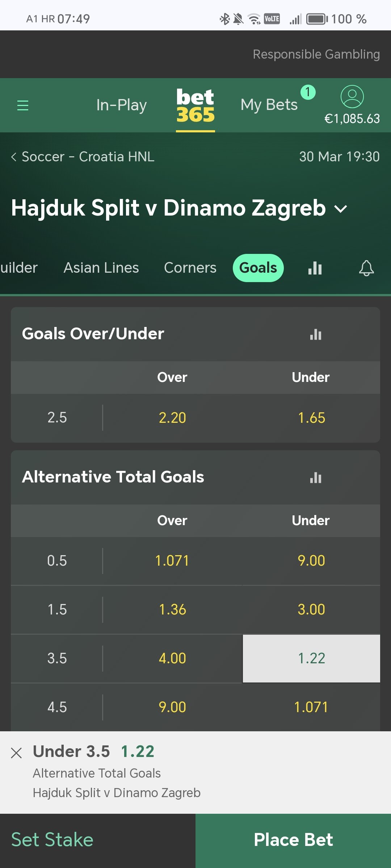Open stats icon for Goals Over/Under
Image resolution: width=391 pixels, height=868 pixels.
pyautogui.click(x=316, y=334)
